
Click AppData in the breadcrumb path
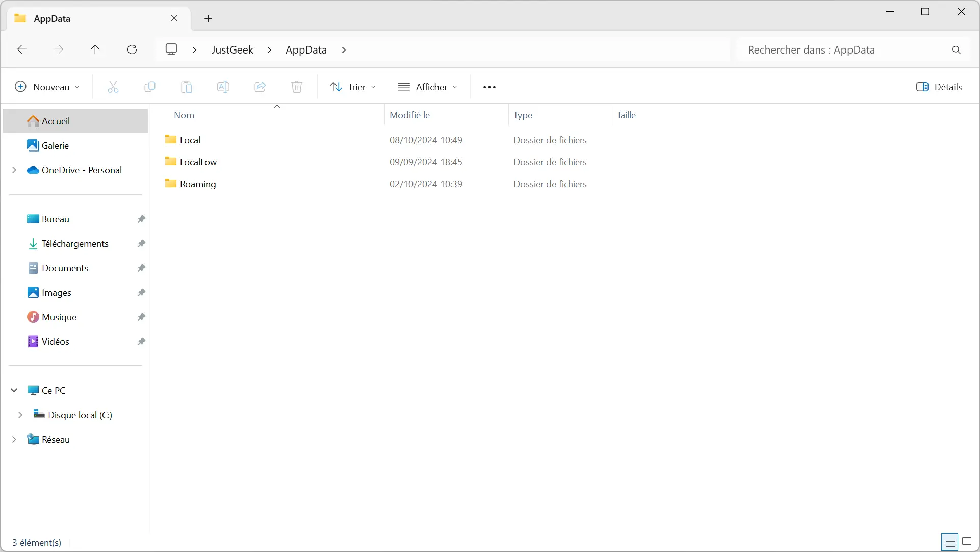(306, 50)
